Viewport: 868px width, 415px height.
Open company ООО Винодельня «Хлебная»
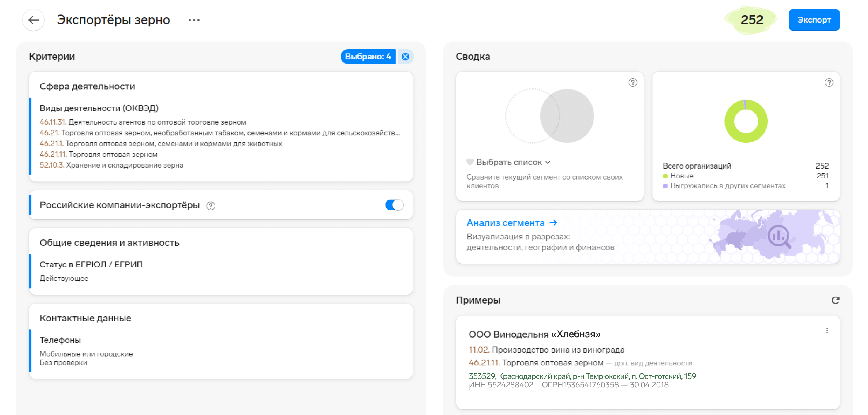(534, 334)
